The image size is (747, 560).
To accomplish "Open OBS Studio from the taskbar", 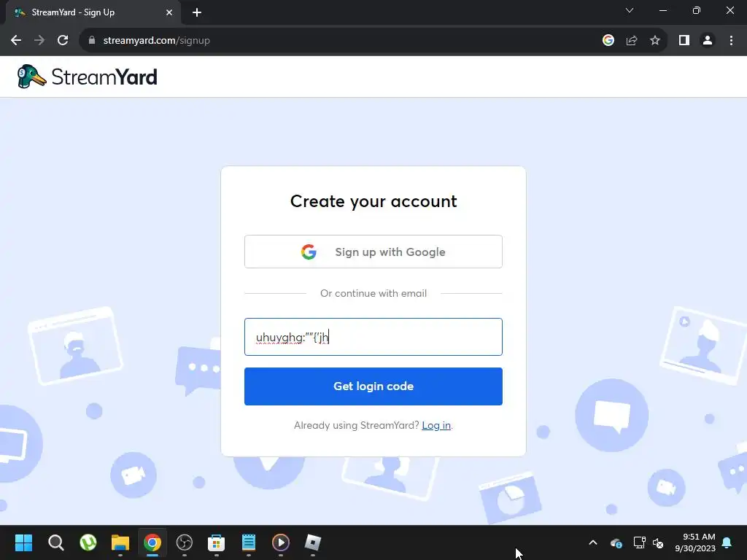I will pos(185,542).
